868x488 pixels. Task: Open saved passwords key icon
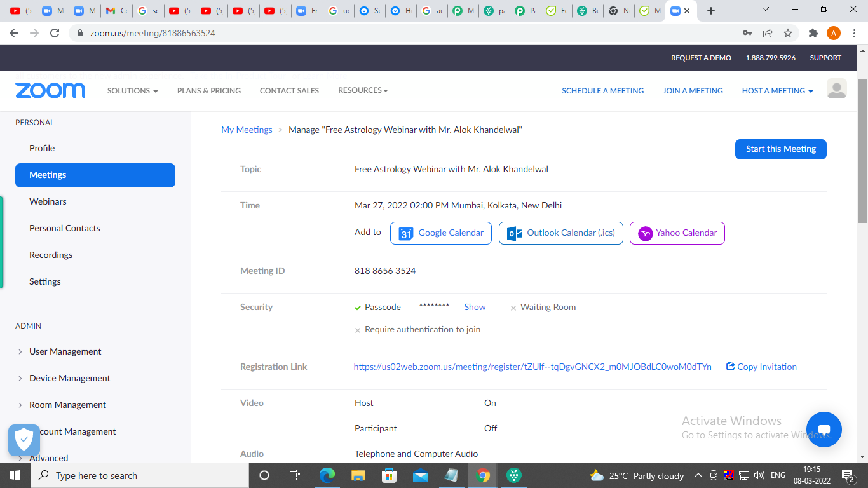[748, 33]
